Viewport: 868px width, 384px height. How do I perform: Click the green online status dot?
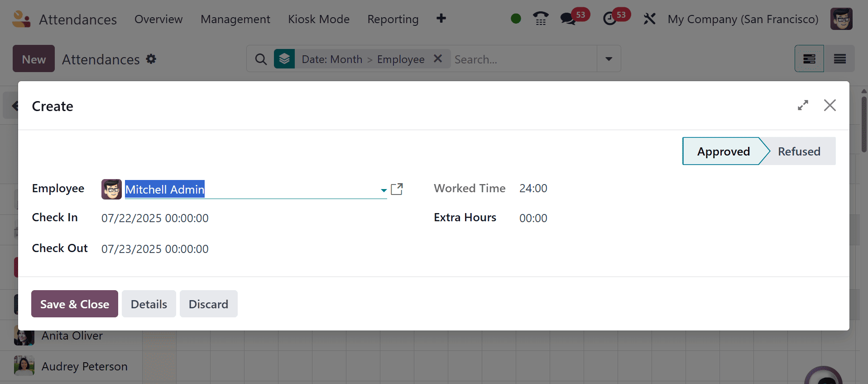click(x=516, y=19)
